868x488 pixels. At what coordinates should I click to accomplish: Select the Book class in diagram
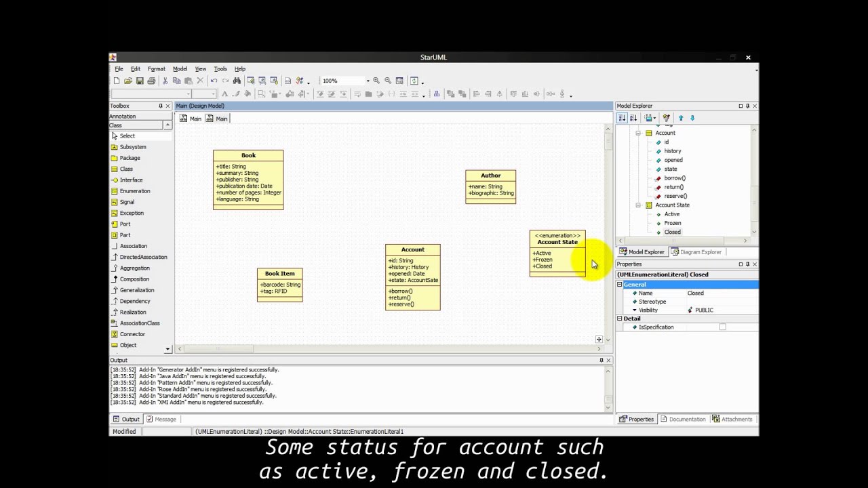coord(248,180)
